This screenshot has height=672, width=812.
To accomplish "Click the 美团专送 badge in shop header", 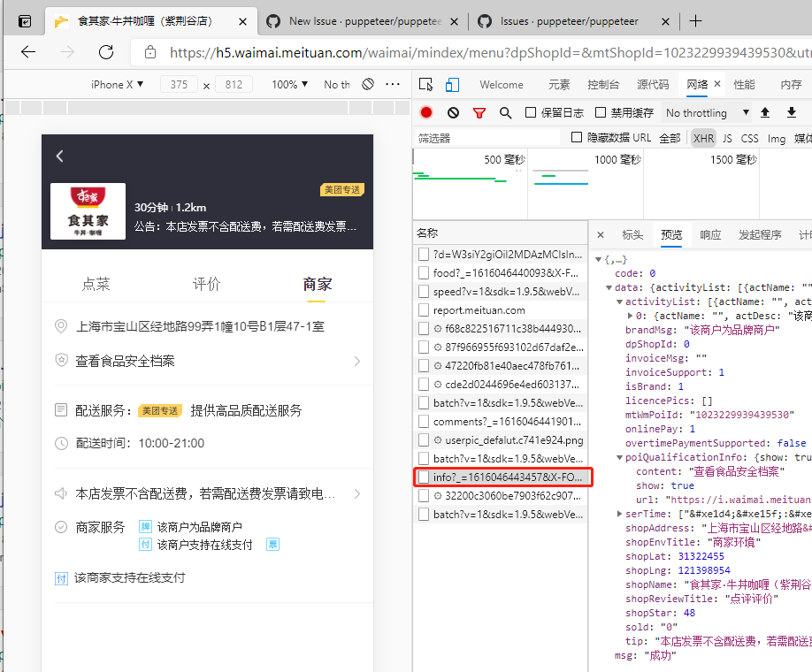I will pos(342,189).
